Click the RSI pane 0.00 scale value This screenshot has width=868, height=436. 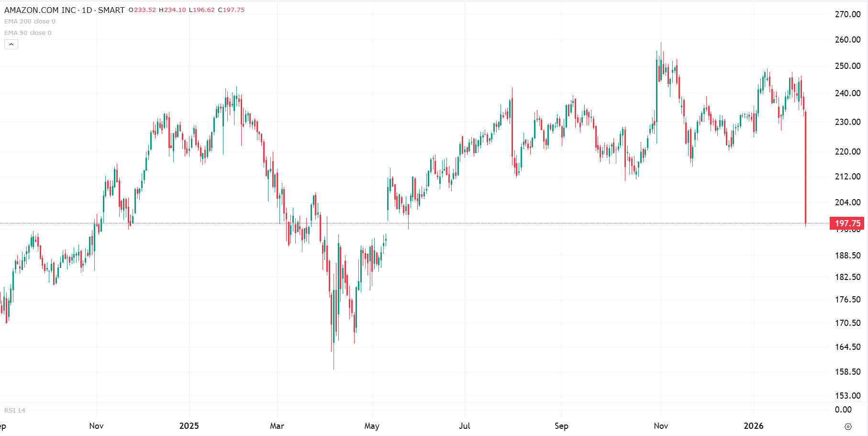tap(843, 410)
